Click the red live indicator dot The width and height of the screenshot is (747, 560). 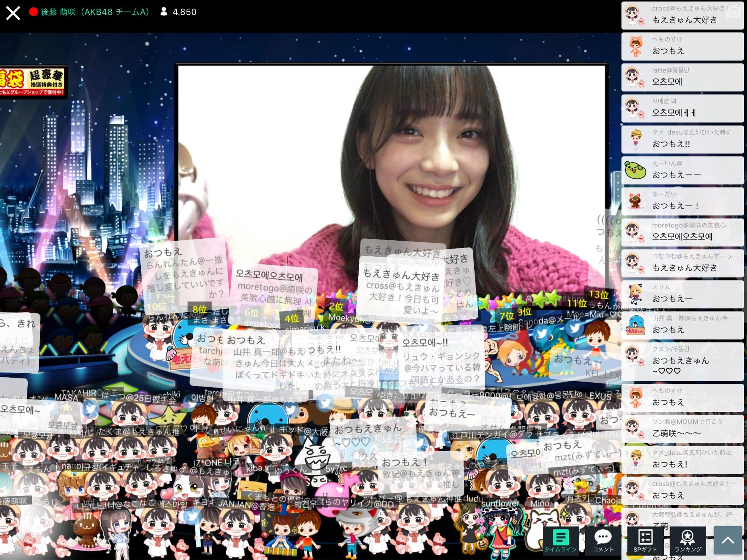tap(33, 12)
